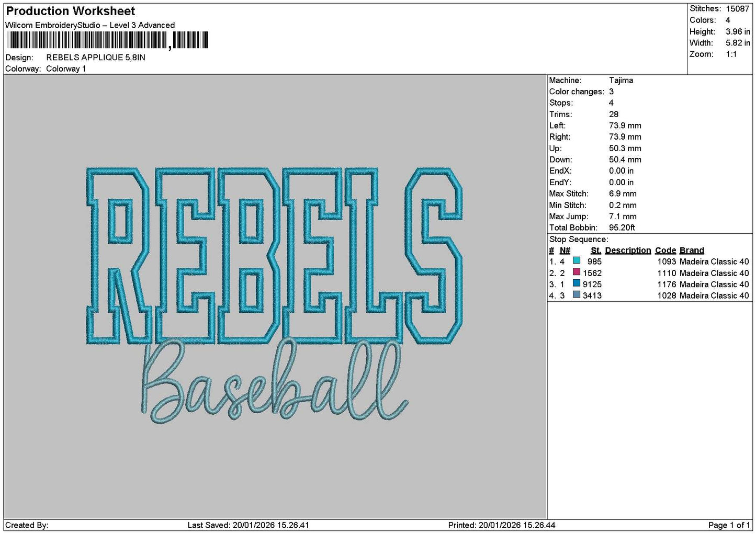Click Wilcom EmbroideryStudio – Level 3 Advanced text
The image size is (756, 534).
[90, 25]
